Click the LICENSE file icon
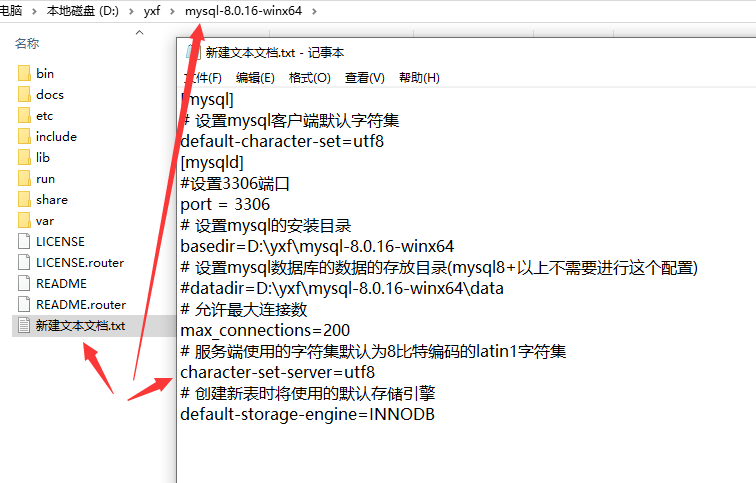 coord(24,242)
